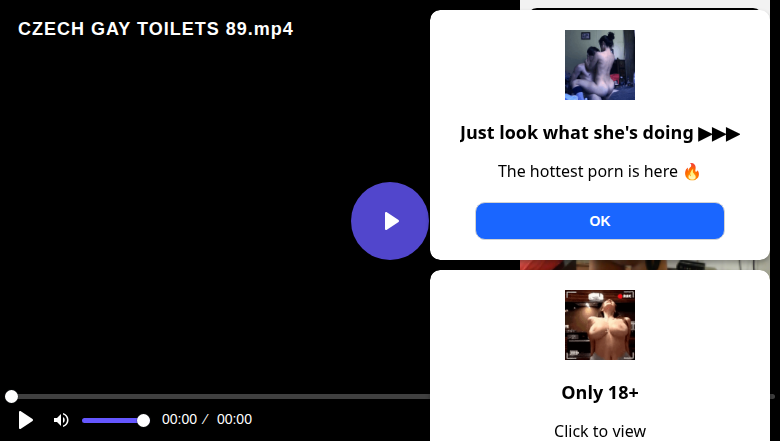This screenshot has height=441, width=780.
Task: Click the volume slider's white handle
Action: (x=143, y=421)
